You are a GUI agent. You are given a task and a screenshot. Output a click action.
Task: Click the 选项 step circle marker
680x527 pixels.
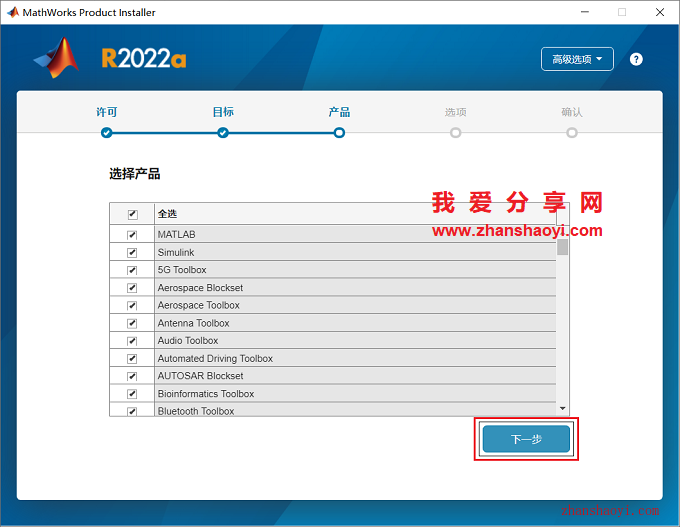[x=455, y=133]
